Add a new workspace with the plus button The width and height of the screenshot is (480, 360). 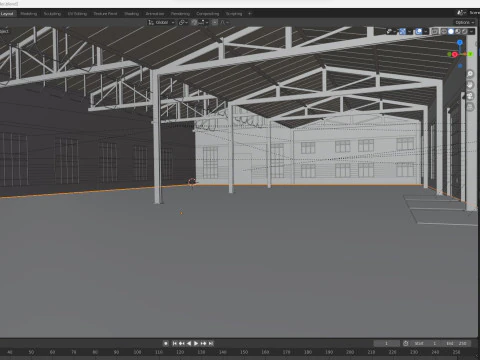pos(249,14)
